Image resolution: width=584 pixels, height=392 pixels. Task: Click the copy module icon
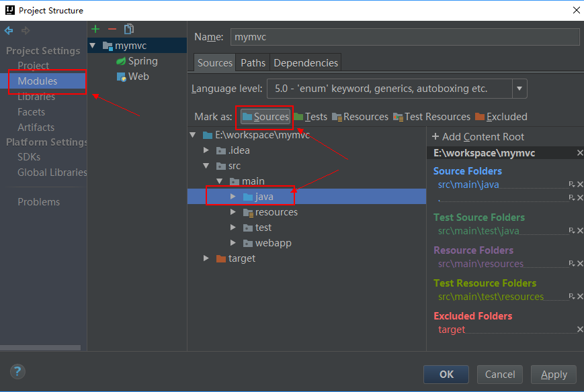pyautogui.click(x=129, y=29)
